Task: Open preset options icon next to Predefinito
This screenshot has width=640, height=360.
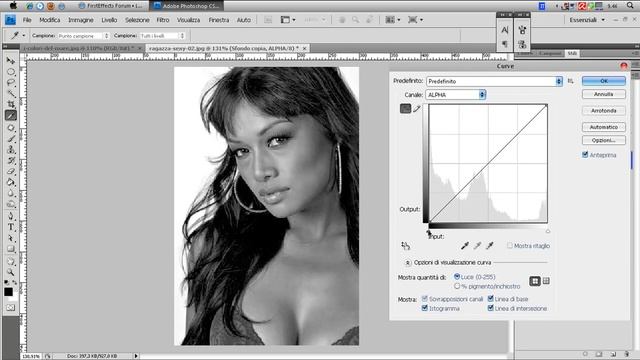Action: coord(571,81)
